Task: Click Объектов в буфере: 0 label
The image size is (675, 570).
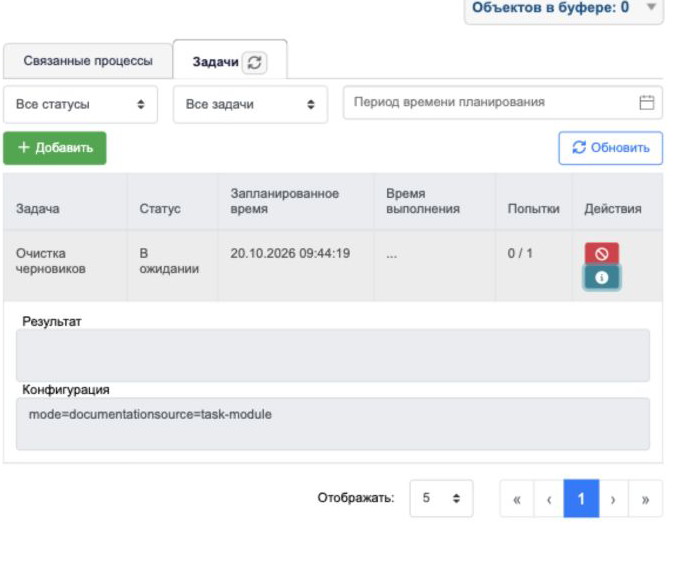Action: point(550,7)
